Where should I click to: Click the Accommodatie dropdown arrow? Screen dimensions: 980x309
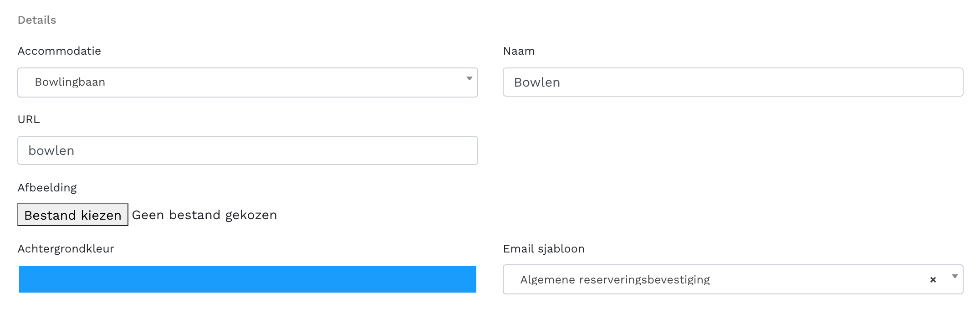[x=469, y=79]
